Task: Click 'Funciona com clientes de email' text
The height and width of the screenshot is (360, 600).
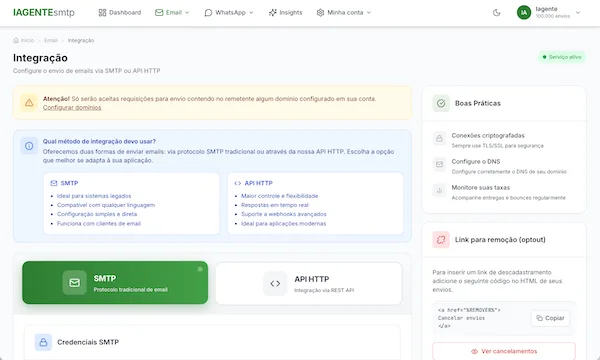Action: (99, 223)
